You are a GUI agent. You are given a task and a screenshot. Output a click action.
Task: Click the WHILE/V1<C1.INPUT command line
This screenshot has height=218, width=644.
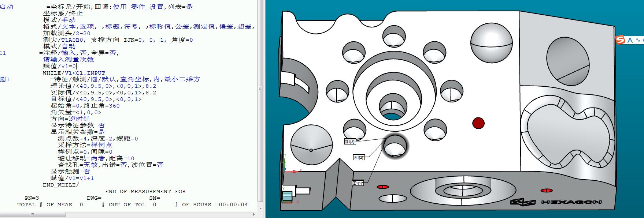(x=74, y=73)
